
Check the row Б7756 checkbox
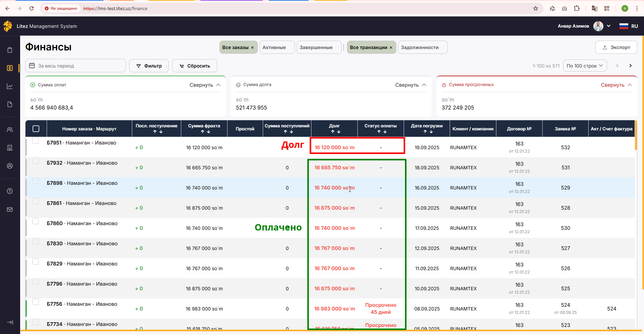(x=36, y=302)
